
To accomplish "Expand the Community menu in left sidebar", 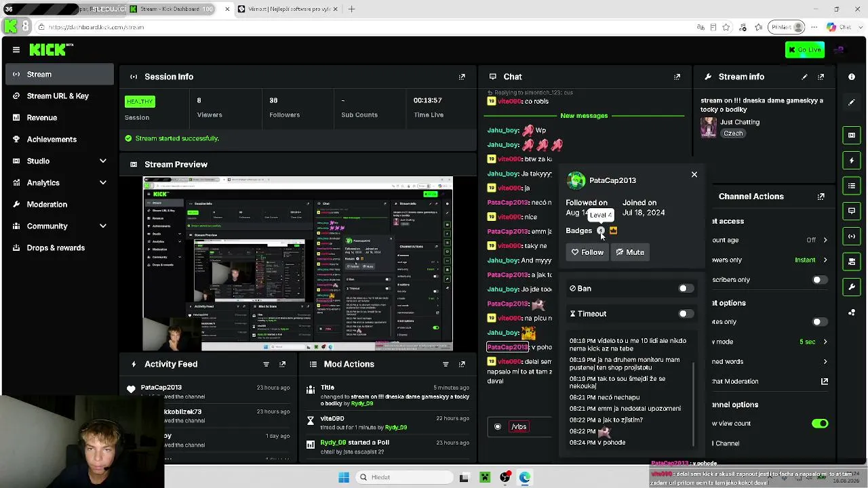I will pyautogui.click(x=102, y=226).
